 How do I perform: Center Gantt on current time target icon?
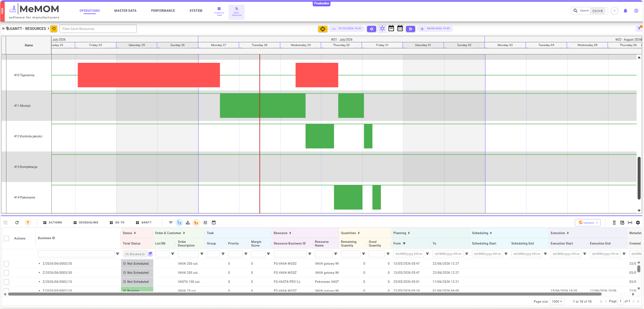[323, 29]
